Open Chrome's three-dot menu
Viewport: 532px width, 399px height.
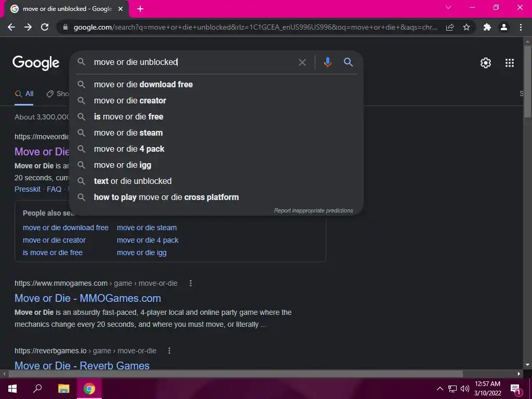[x=521, y=27]
